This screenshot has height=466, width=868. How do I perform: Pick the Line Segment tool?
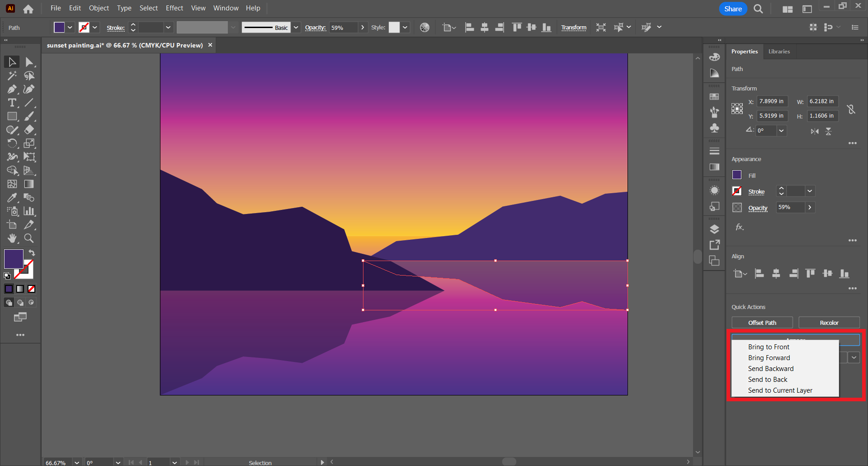tap(29, 103)
